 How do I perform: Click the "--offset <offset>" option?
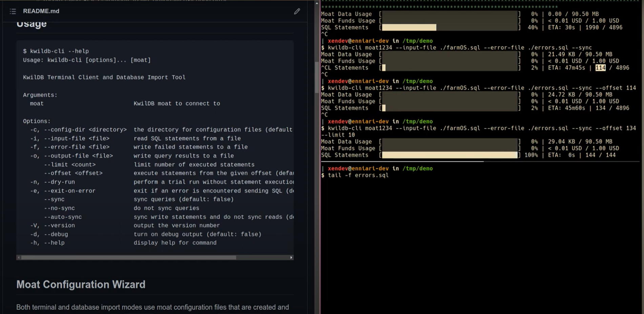(x=73, y=173)
